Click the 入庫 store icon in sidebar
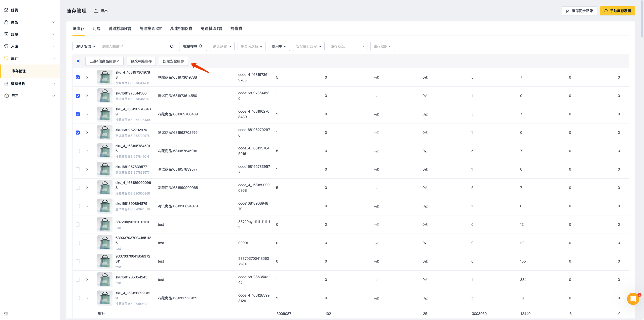This screenshot has width=644, height=320. (6, 46)
